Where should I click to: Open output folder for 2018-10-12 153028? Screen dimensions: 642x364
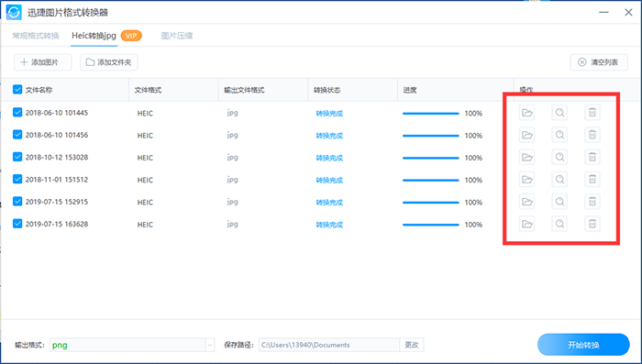pyautogui.click(x=527, y=157)
